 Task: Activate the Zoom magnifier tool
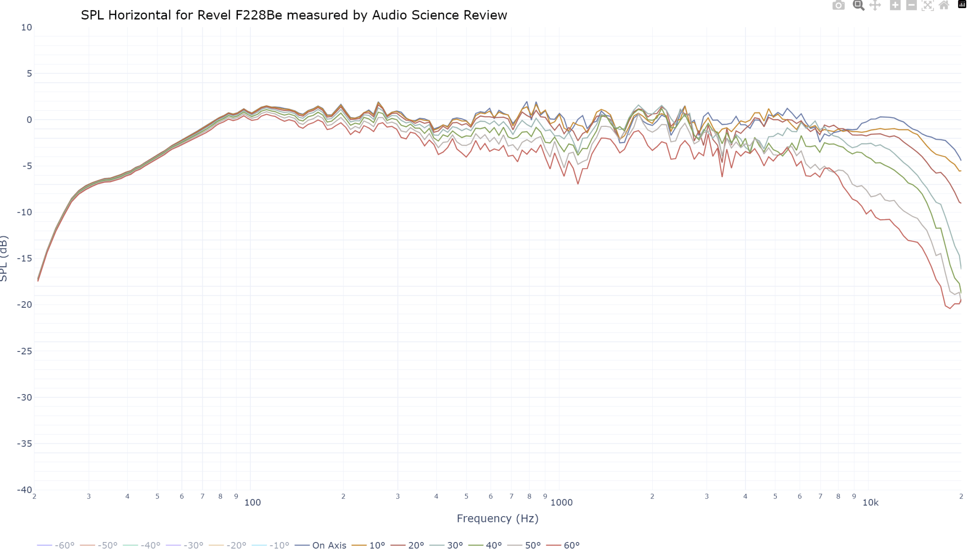858,5
